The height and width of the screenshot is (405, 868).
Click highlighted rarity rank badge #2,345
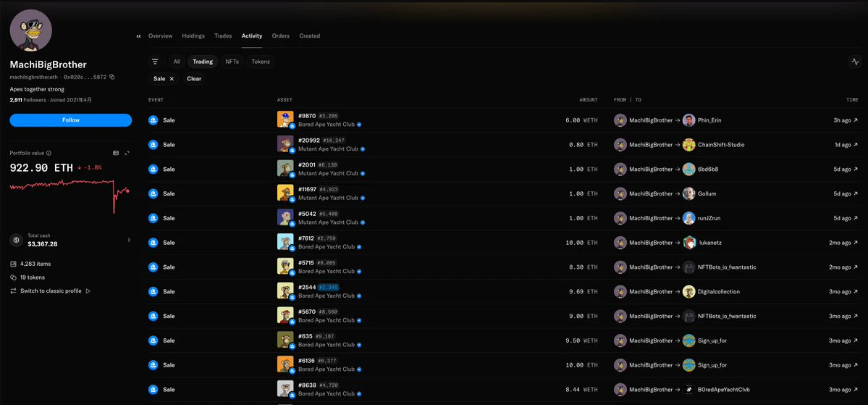click(x=329, y=287)
